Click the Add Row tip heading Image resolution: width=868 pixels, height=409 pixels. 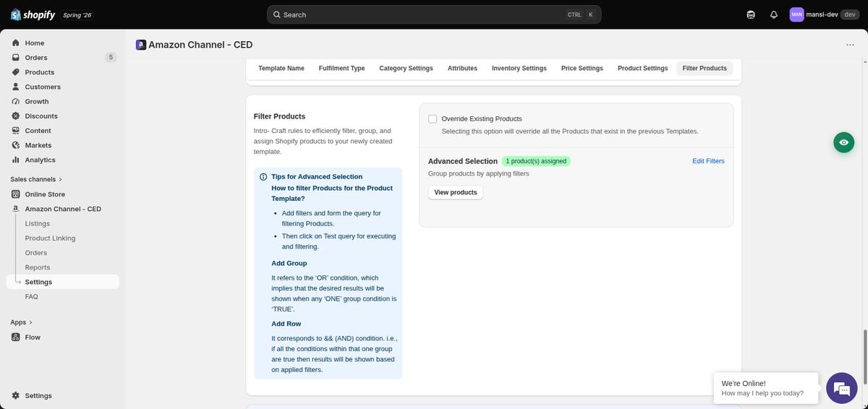pyautogui.click(x=286, y=324)
